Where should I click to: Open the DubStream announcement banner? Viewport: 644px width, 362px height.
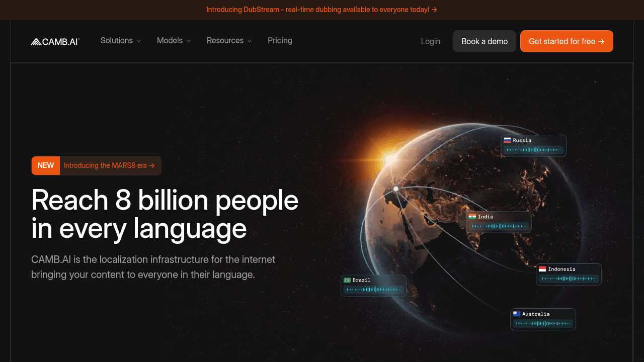click(322, 10)
